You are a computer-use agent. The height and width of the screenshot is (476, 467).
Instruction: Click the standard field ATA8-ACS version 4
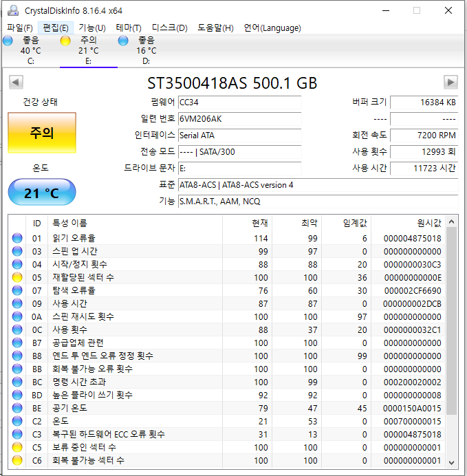(318, 185)
